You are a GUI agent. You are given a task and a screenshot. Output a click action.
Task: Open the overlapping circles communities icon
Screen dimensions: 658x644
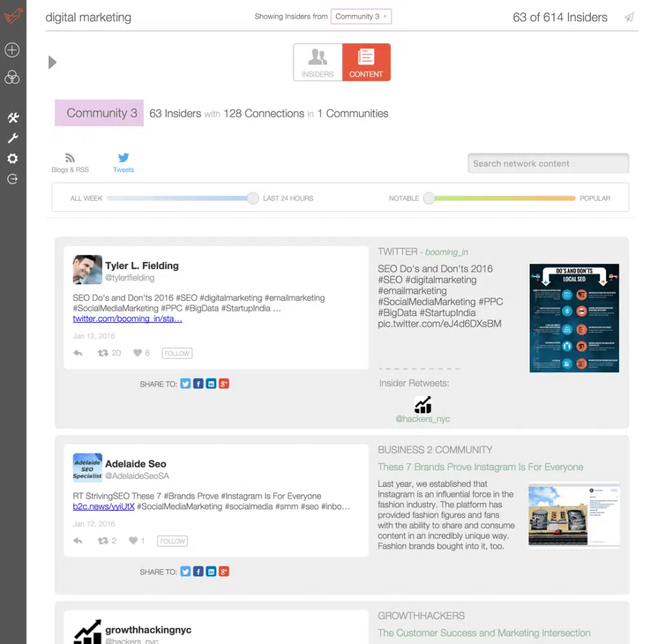[x=12, y=77]
